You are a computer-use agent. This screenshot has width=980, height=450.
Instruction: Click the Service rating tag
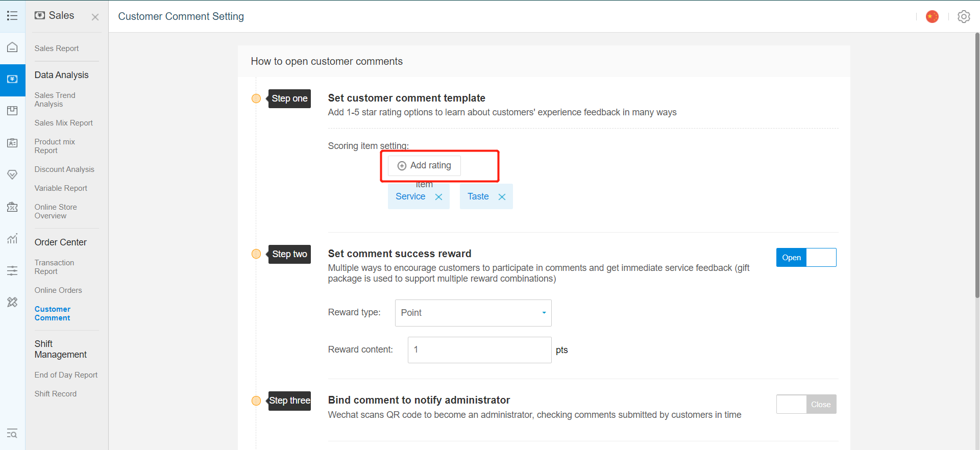(x=419, y=196)
